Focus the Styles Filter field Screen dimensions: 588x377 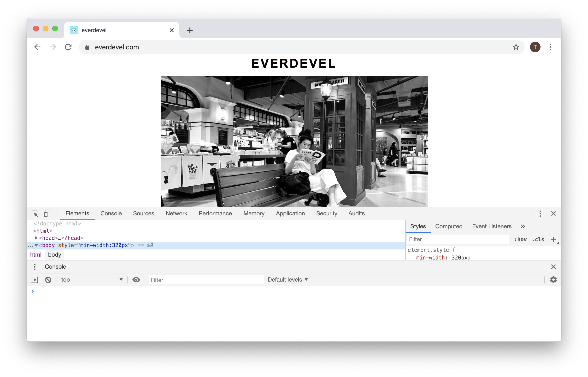click(x=458, y=239)
